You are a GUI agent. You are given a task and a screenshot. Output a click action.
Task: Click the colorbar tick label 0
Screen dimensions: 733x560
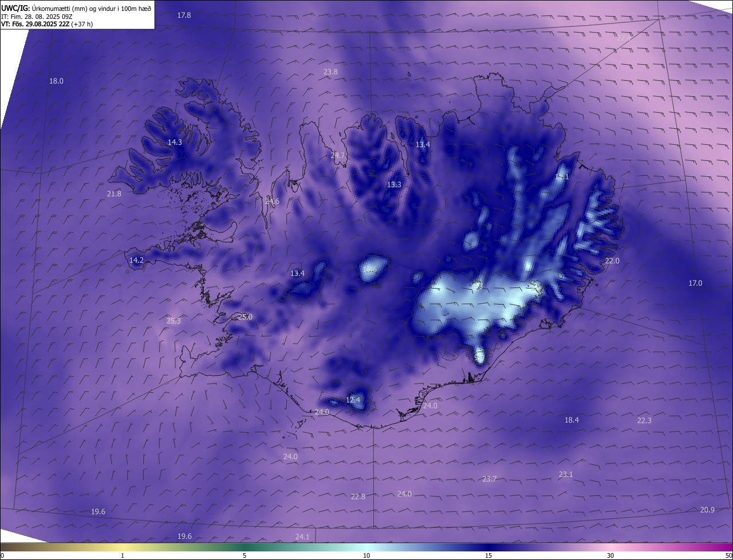[2, 555]
